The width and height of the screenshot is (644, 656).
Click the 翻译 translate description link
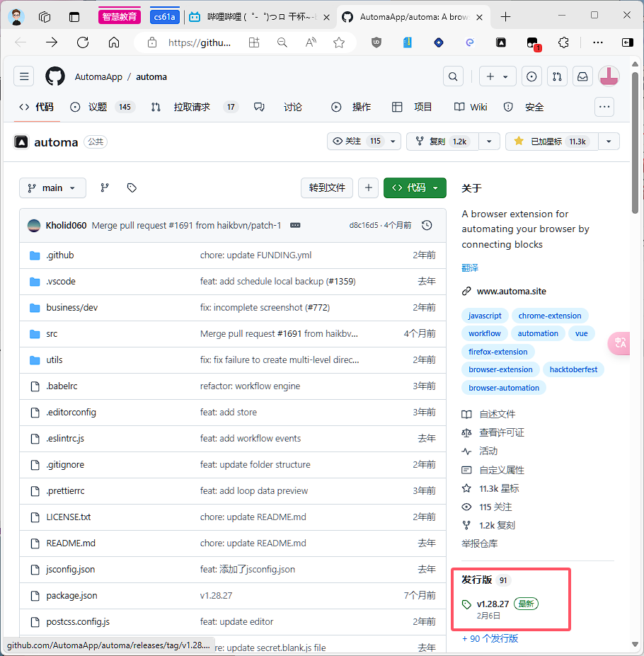coord(470,267)
